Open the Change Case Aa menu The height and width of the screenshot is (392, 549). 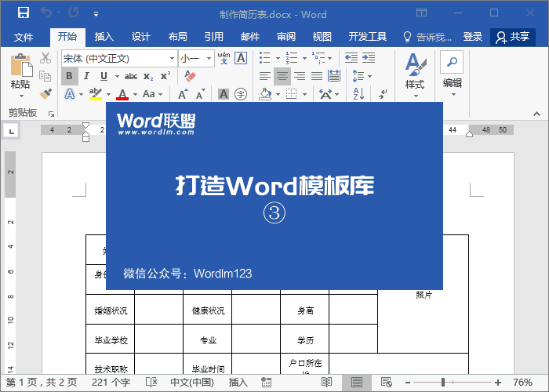click(153, 94)
